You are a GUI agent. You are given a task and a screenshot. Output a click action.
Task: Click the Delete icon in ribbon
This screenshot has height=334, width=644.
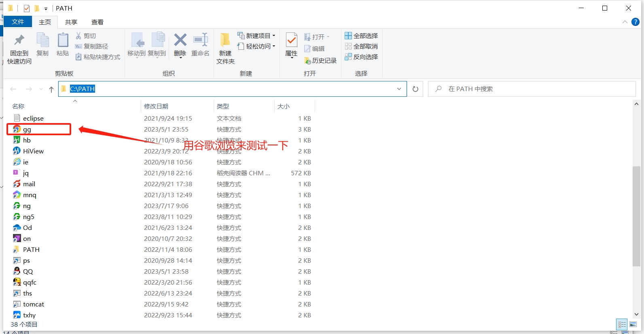tap(180, 40)
